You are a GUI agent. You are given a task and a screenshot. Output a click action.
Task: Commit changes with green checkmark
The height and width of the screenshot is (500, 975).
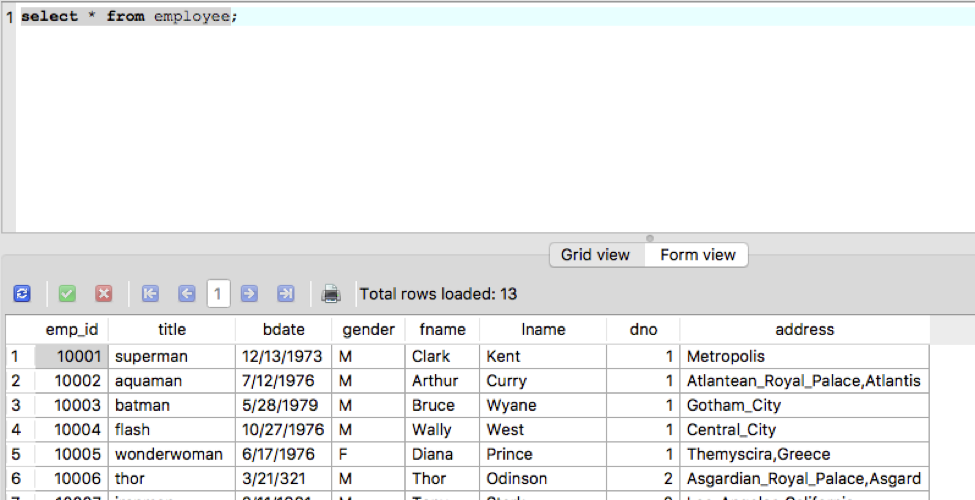click(x=67, y=294)
